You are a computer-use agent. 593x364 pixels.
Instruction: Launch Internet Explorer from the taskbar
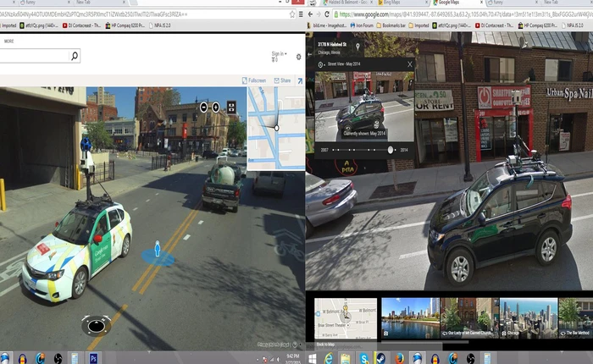[329, 358]
